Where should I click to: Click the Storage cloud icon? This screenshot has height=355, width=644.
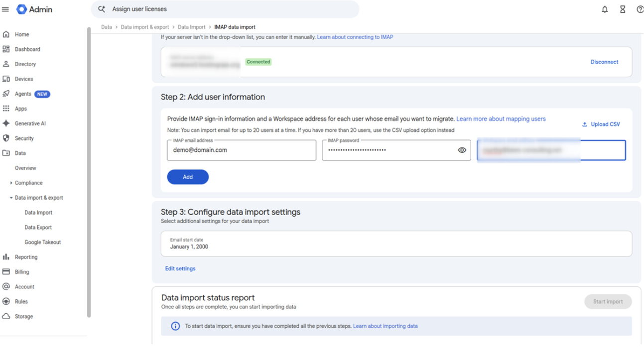click(x=6, y=316)
